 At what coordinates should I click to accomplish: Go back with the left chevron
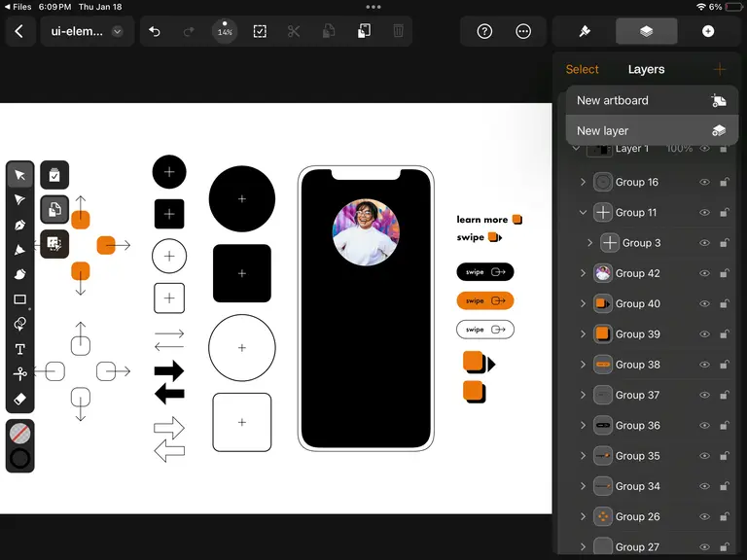(x=19, y=31)
